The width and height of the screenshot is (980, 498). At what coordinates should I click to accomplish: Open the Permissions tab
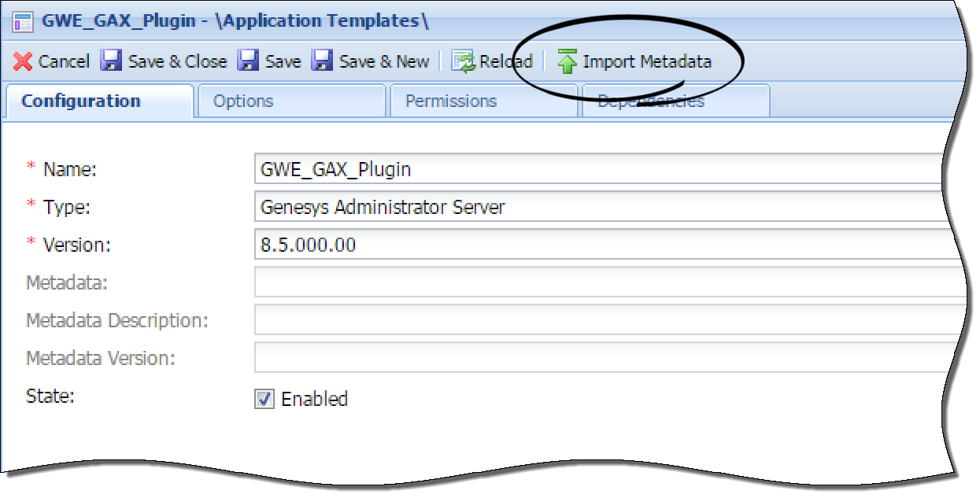(x=450, y=101)
